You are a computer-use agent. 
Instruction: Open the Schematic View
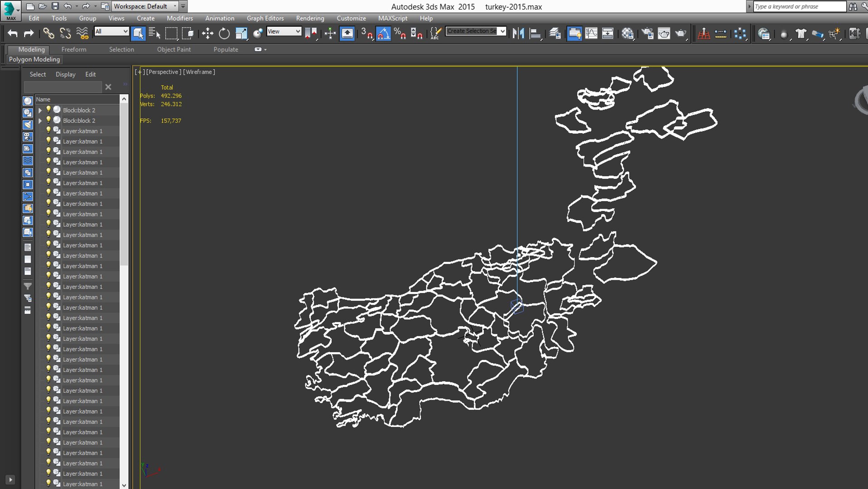pos(608,34)
